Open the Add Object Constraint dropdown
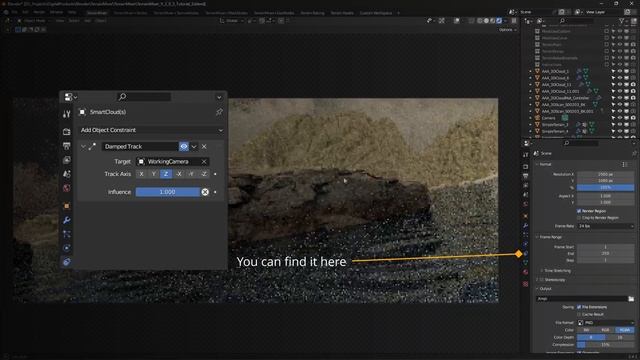 tap(151, 130)
